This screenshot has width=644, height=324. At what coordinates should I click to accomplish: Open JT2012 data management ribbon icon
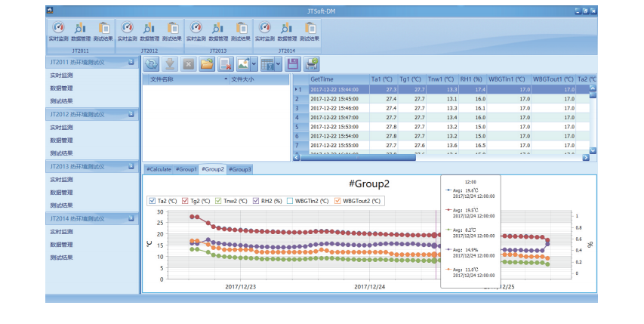coord(149,29)
